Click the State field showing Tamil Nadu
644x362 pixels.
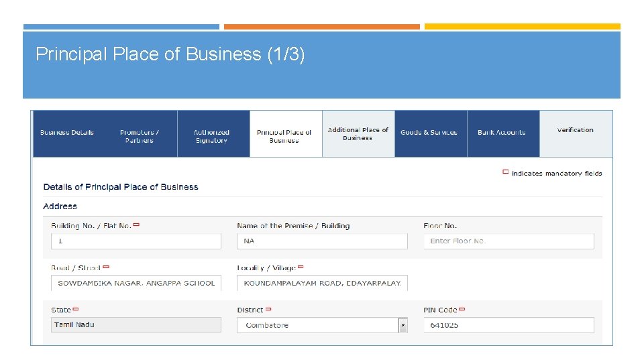(x=136, y=325)
